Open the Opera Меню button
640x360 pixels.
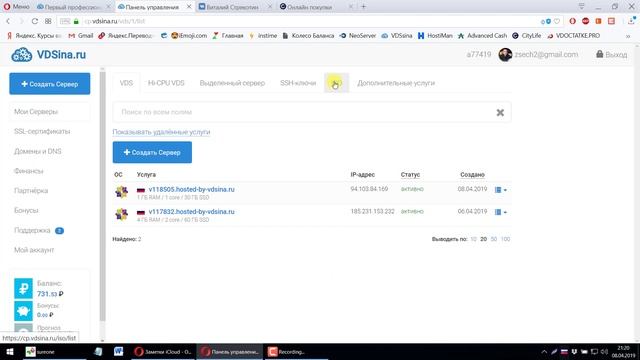pyautogui.click(x=16, y=7)
